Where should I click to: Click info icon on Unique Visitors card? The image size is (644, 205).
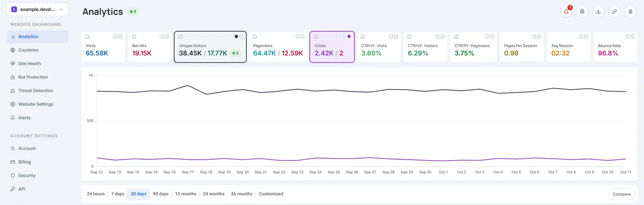point(181,37)
